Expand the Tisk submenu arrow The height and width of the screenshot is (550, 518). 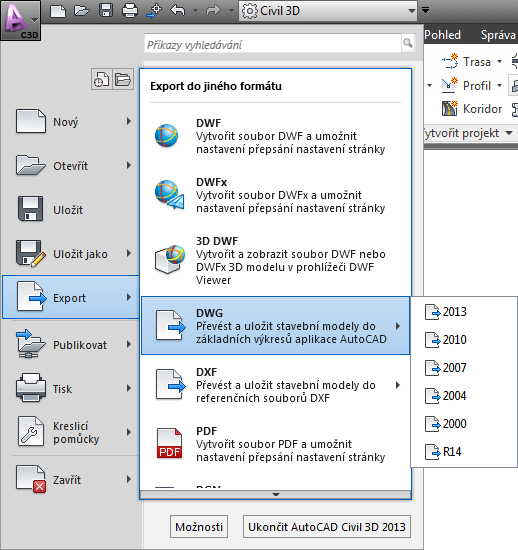(x=129, y=388)
